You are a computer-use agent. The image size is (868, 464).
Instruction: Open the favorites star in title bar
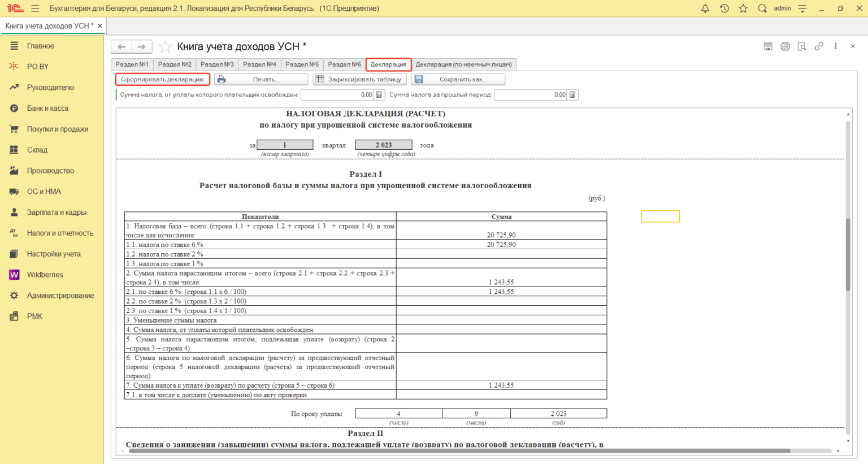pyautogui.click(x=743, y=8)
